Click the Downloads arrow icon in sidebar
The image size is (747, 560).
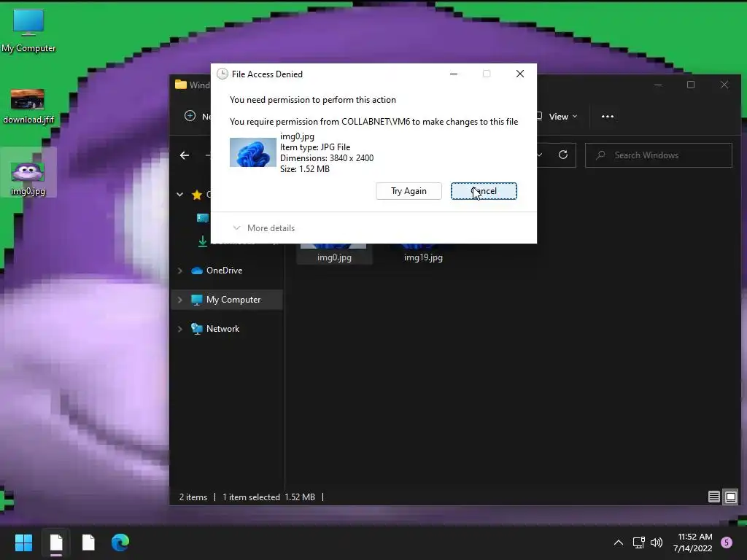[x=203, y=242]
